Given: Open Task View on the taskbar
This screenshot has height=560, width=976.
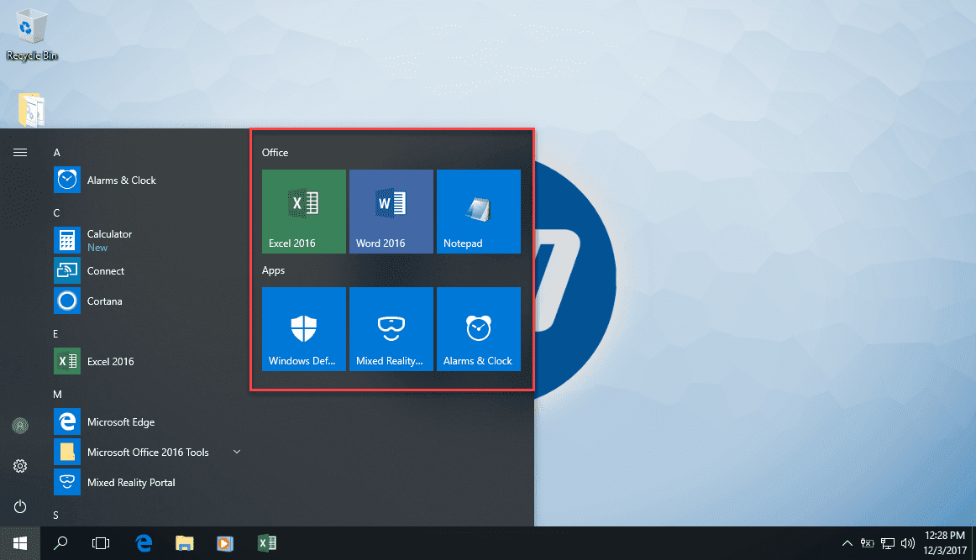Looking at the screenshot, I should coord(100,543).
